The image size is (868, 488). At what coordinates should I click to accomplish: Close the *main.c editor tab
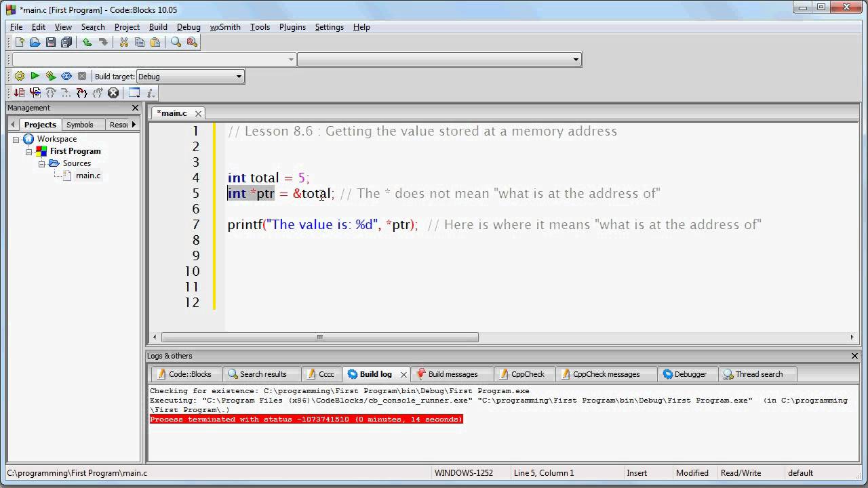[x=198, y=114]
